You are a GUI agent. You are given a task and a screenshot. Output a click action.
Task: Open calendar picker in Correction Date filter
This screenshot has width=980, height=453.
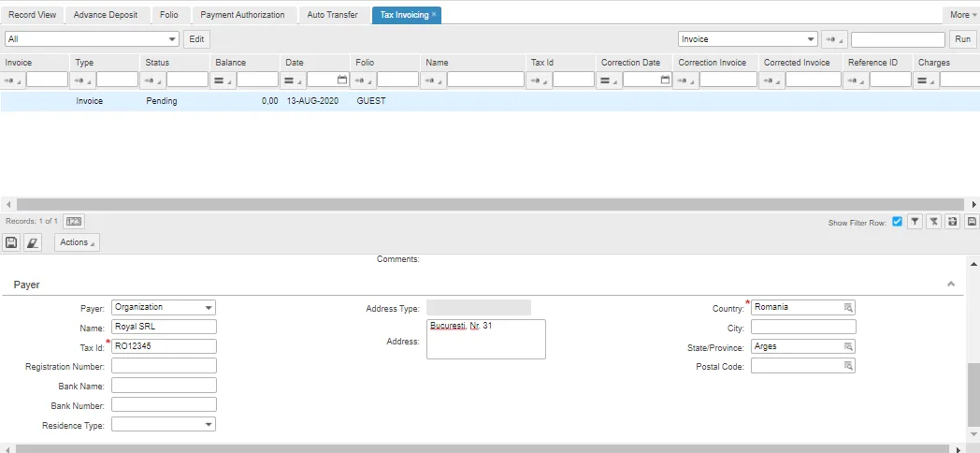pyautogui.click(x=665, y=80)
